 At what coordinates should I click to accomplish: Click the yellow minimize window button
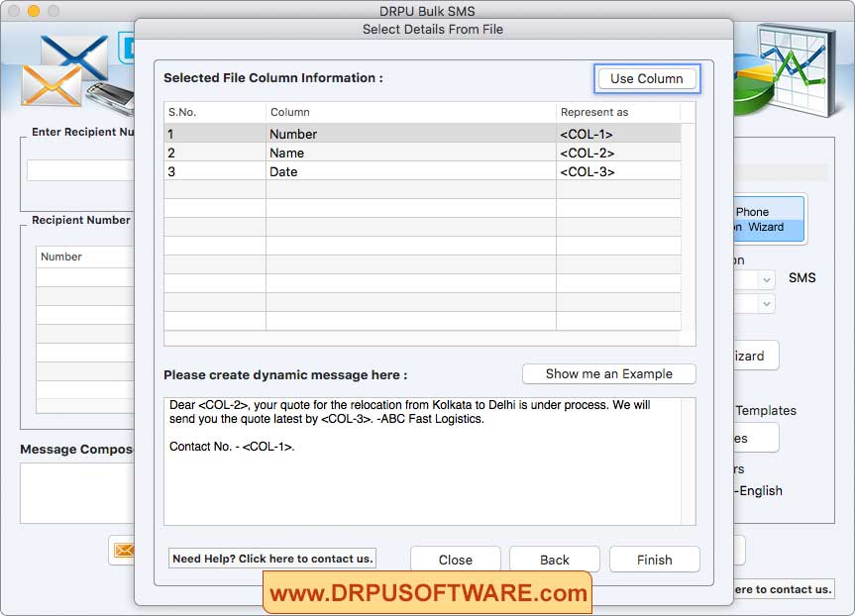click(x=34, y=10)
